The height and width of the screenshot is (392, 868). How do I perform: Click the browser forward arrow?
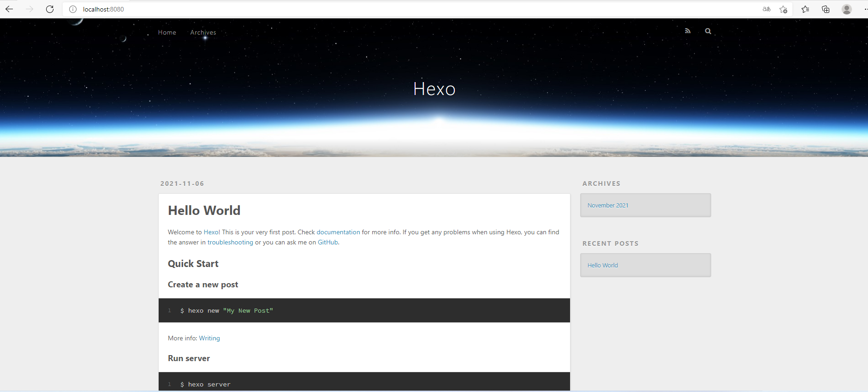(30, 9)
